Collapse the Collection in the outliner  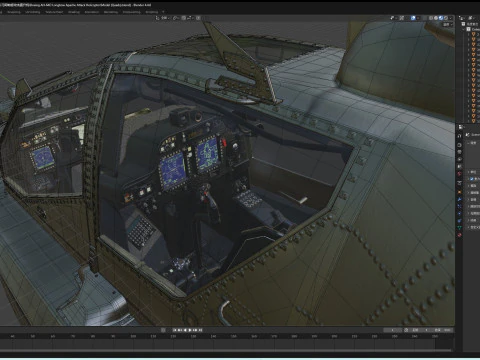(463, 29)
